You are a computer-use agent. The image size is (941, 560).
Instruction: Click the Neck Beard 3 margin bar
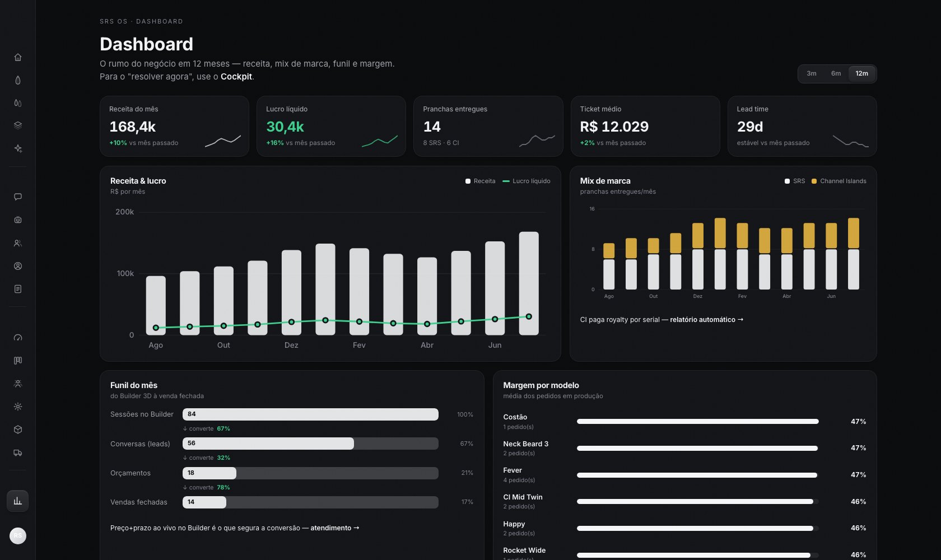tap(698, 448)
